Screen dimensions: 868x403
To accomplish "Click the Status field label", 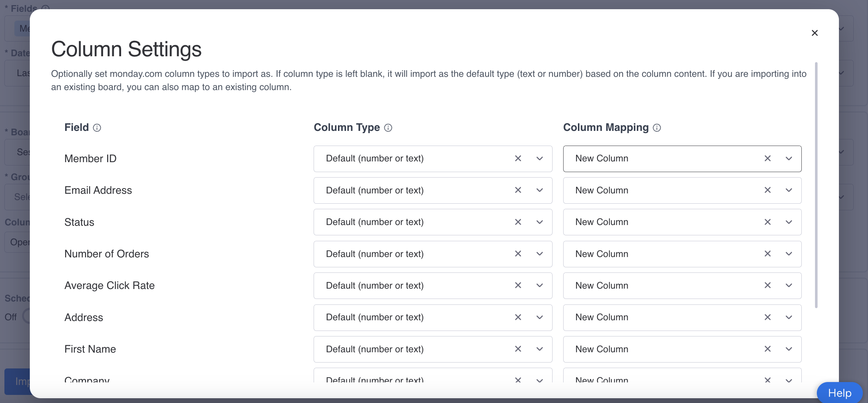I will click(x=80, y=222).
